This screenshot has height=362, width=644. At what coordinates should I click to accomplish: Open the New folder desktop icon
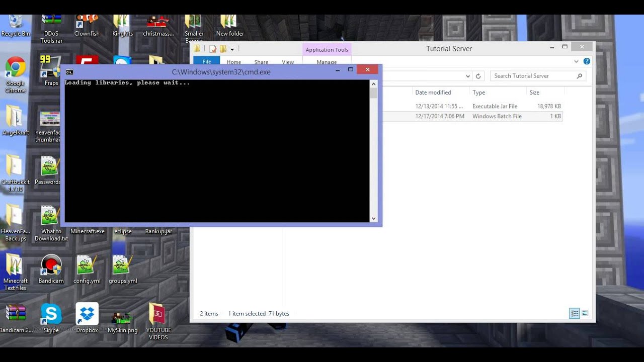point(230,26)
